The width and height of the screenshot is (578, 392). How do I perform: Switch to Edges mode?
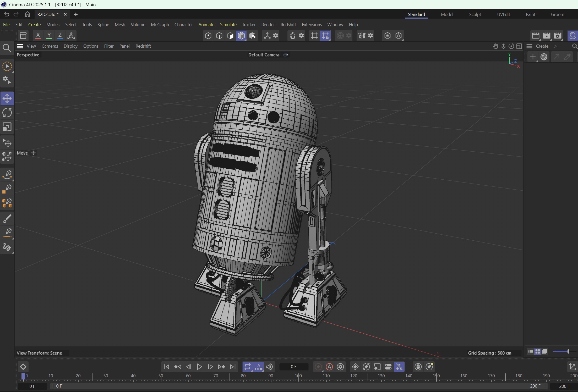click(x=219, y=36)
